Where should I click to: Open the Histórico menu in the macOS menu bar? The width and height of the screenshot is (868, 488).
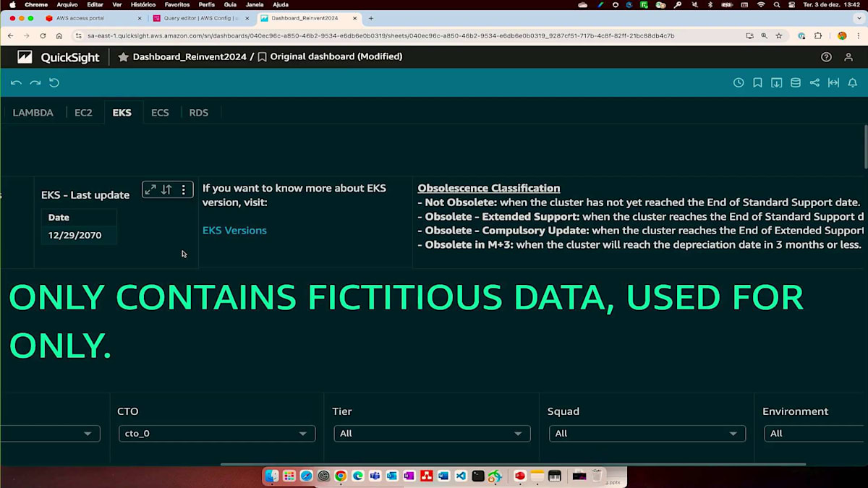pyautogui.click(x=143, y=4)
